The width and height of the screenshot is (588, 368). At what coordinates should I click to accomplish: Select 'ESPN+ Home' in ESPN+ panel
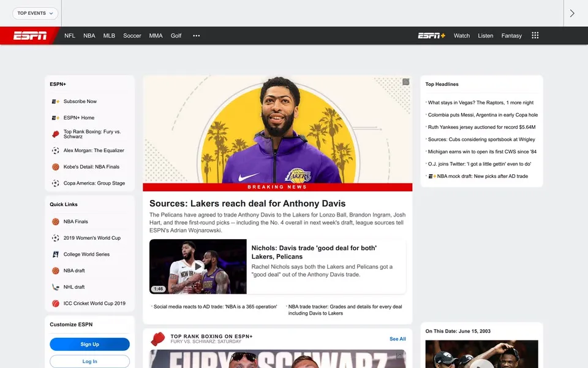point(79,118)
